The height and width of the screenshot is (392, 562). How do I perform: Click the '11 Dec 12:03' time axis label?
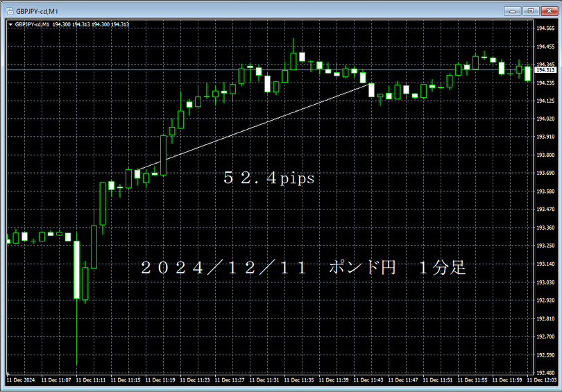(x=542, y=380)
